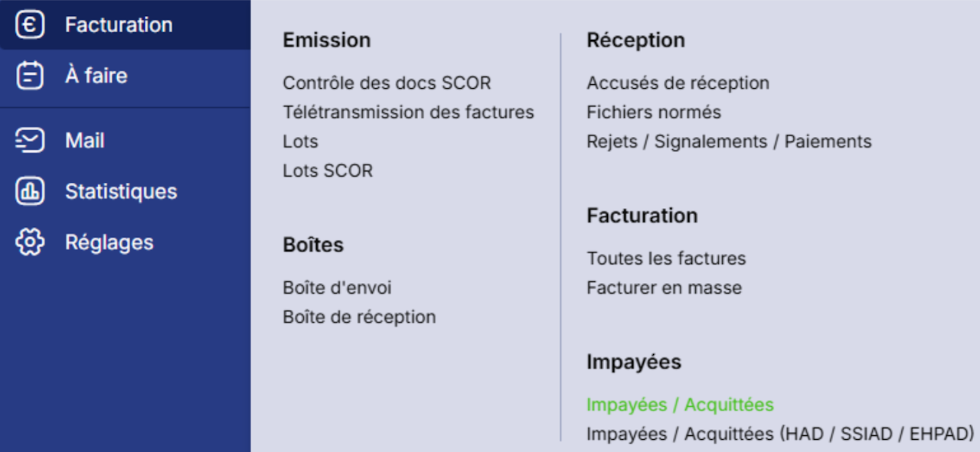Open the À faire menu item
Screen dimensions: 980x452
[x=96, y=76]
